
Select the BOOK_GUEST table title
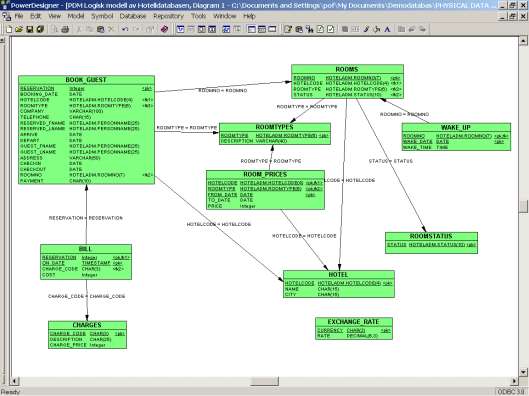pyautogui.click(x=86, y=80)
